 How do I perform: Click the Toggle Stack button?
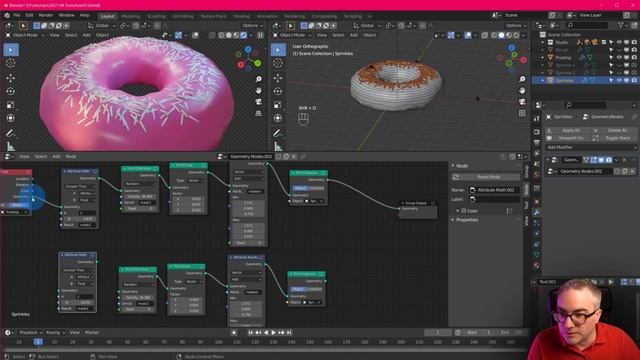(614, 138)
